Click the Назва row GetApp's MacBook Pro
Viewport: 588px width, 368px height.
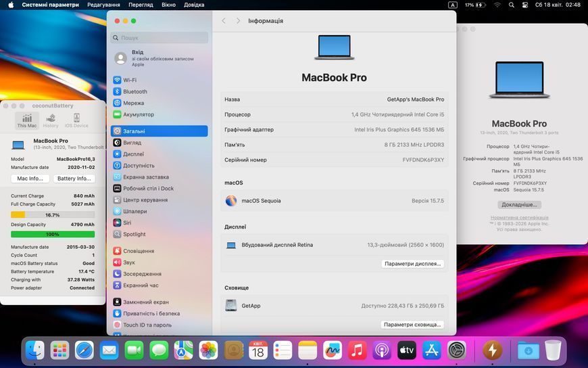[334, 99]
